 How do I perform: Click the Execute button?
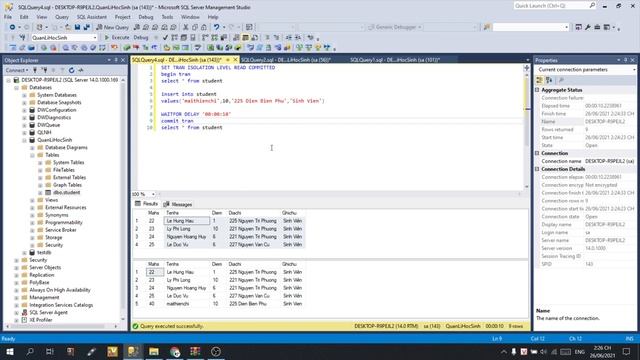tap(117, 38)
